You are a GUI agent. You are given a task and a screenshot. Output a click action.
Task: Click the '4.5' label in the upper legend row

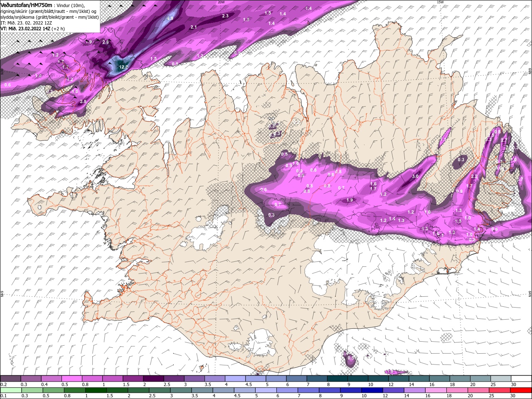click(x=249, y=384)
